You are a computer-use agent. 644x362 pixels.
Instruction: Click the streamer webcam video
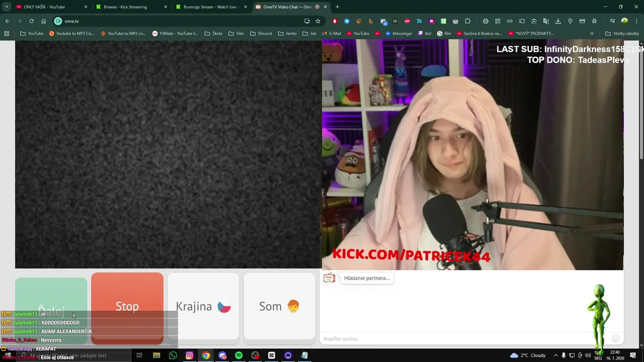point(472,155)
